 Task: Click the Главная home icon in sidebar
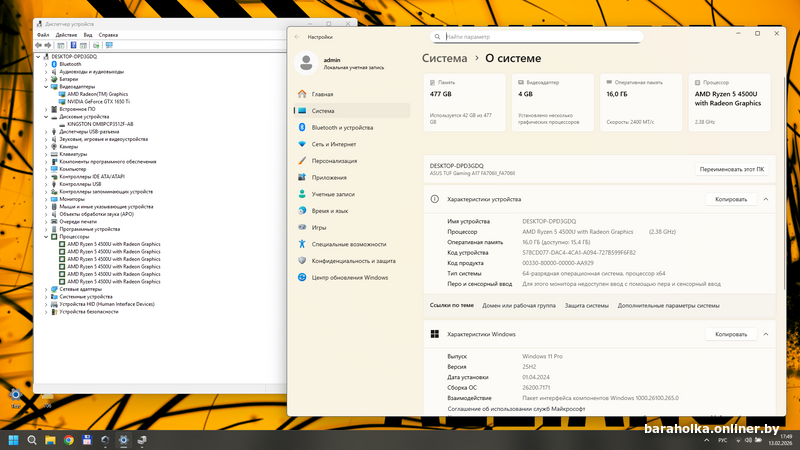[x=301, y=94]
